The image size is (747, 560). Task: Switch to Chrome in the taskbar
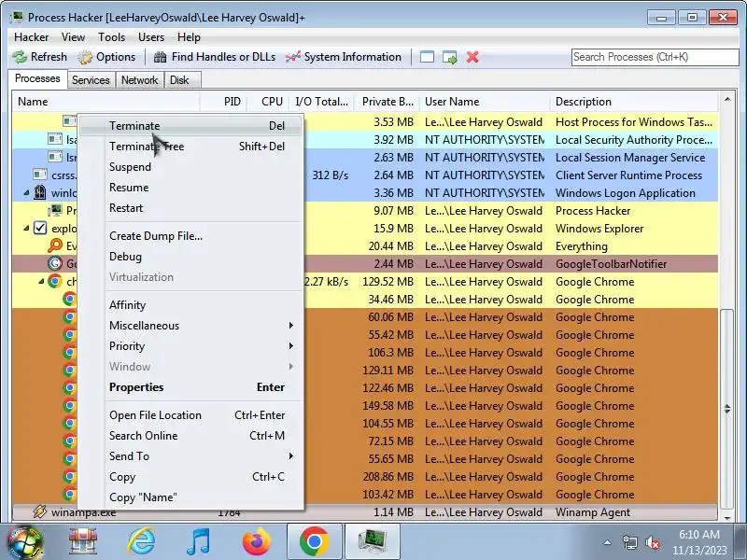[x=315, y=541]
